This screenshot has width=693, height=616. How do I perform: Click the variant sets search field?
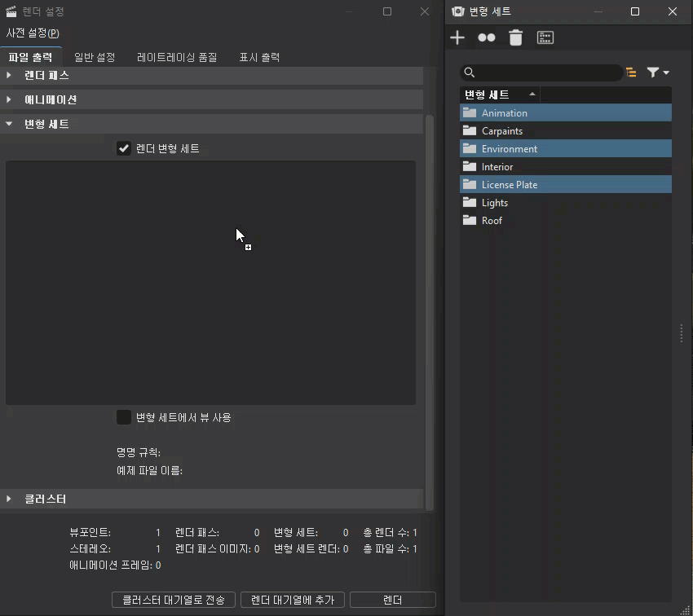coord(541,73)
